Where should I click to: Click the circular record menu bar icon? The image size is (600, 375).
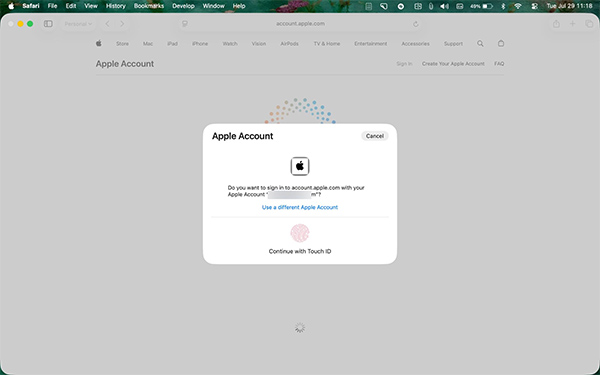[401, 6]
